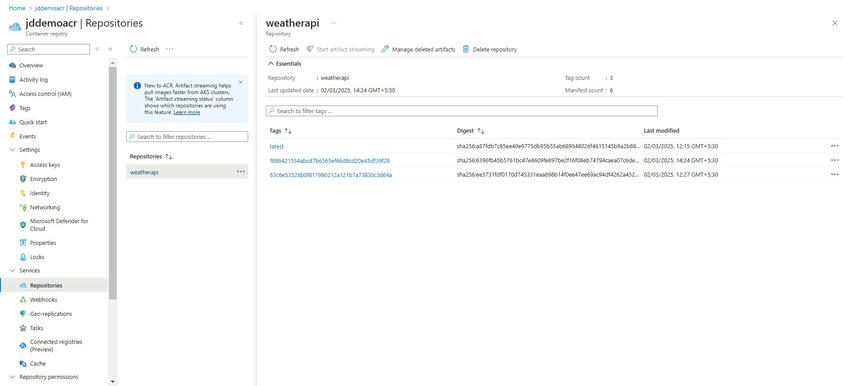Open the Learn more link
850x386 pixels.
(186, 113)
